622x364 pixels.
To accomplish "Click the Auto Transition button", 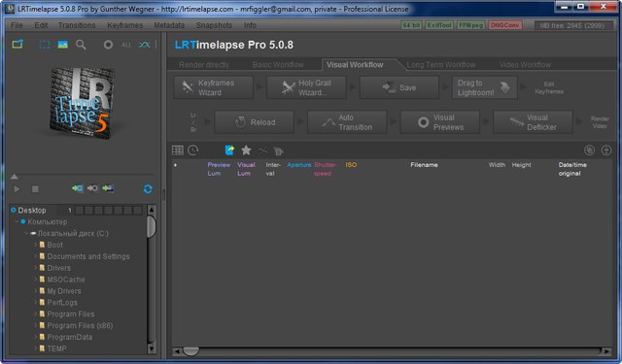I will [x=347, y=122].
